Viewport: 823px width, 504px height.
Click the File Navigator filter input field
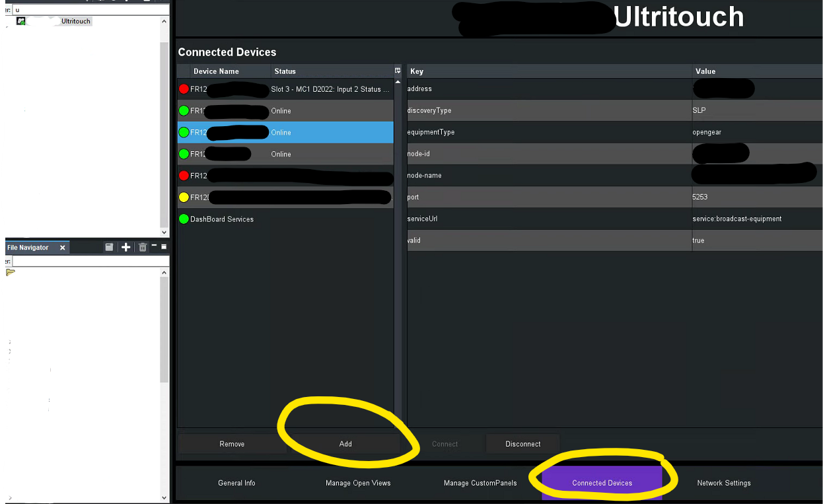click(x=90, y=262)
